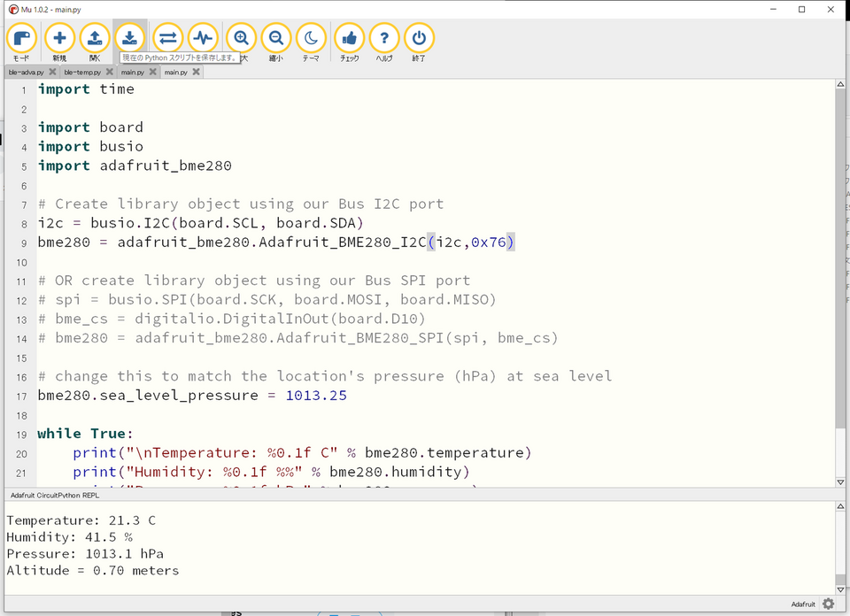Click on the sea_level_pressure code line
The image size is (850, 616).
192,395
